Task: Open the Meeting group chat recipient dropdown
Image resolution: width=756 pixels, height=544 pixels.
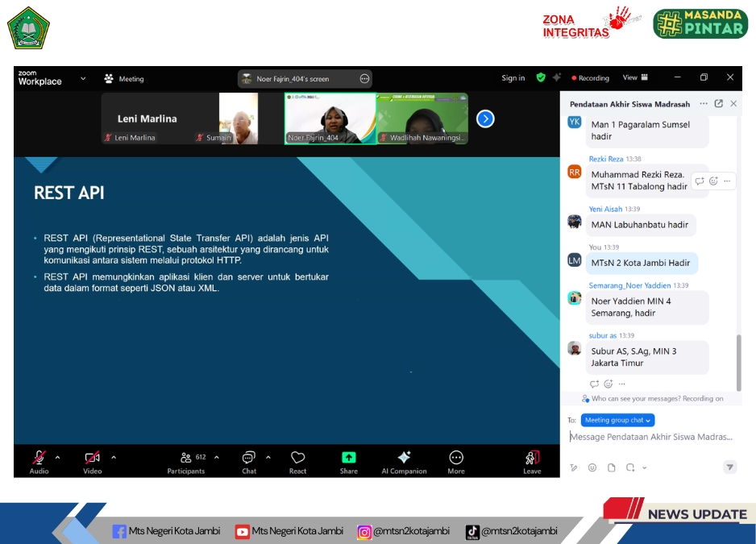Action: point(617,420)
